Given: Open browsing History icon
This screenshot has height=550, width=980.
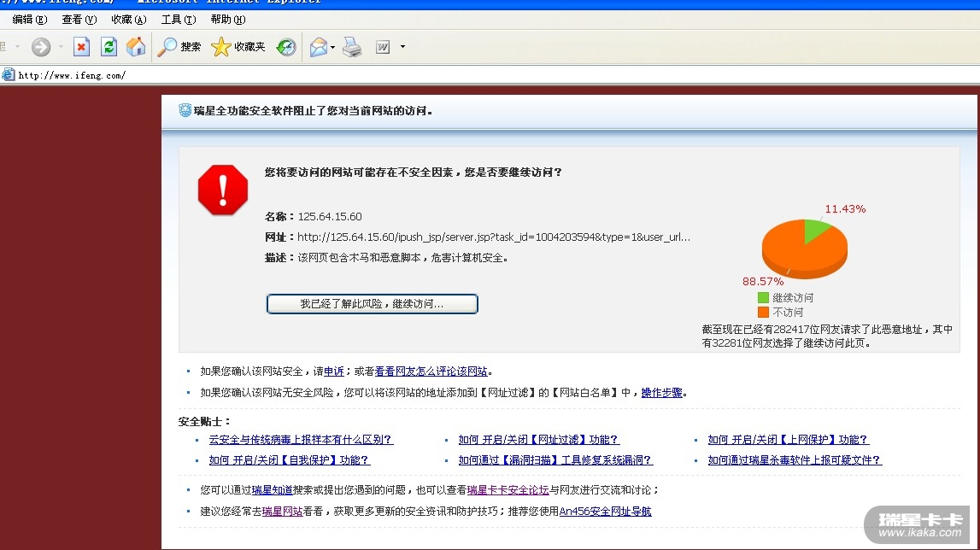Looking at the screenshot, I should 286,47.
